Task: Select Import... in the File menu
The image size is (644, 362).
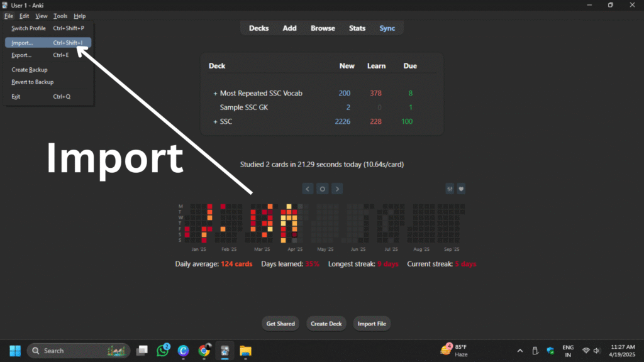Action: point(48,43)
